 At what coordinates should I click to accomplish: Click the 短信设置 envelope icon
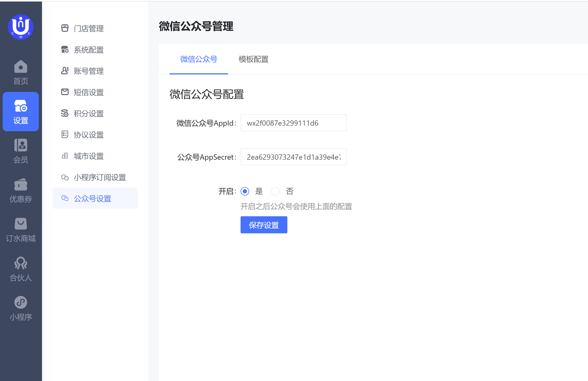click(65, 92)
